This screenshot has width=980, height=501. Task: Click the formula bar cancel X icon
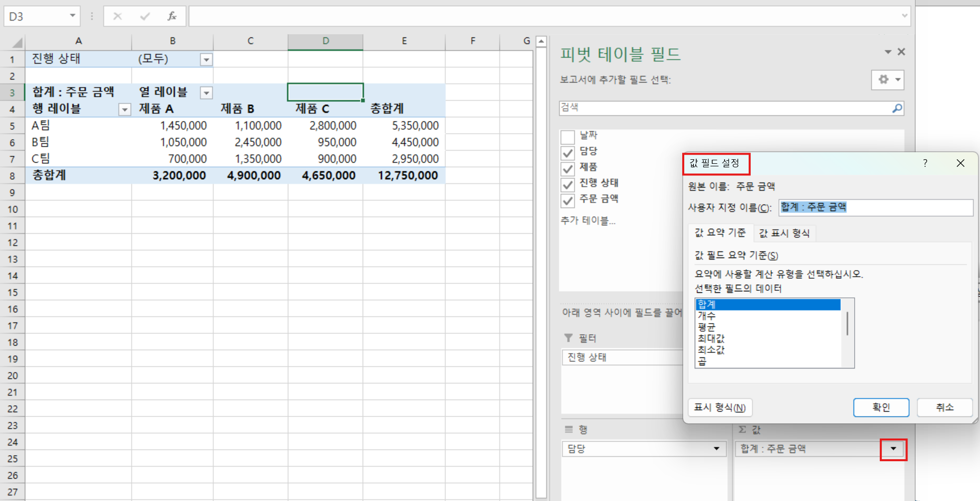click(x=117, y=16)
